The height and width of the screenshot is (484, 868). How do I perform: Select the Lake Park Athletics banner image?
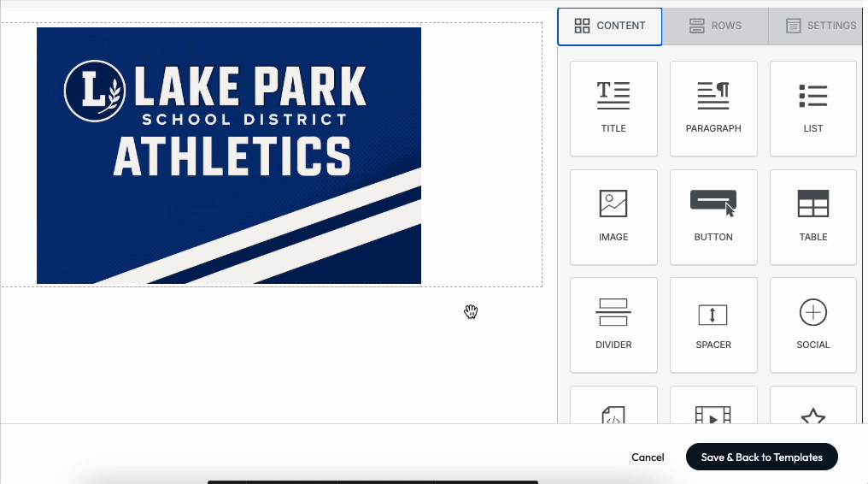[229, 156]
